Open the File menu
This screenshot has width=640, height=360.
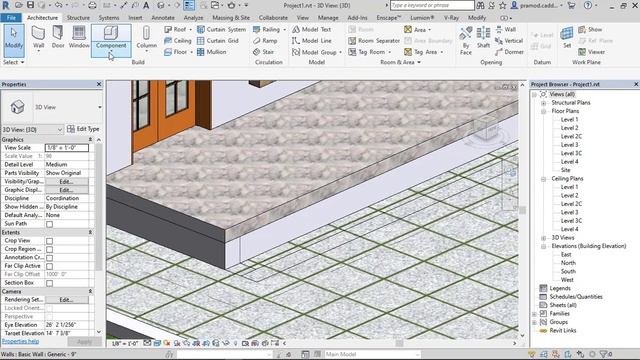11,18
